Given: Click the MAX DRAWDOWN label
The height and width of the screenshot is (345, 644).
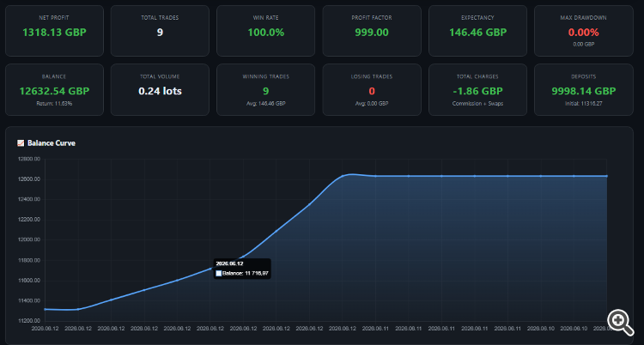Looking at the screenshot, I should tap(583, 18).
